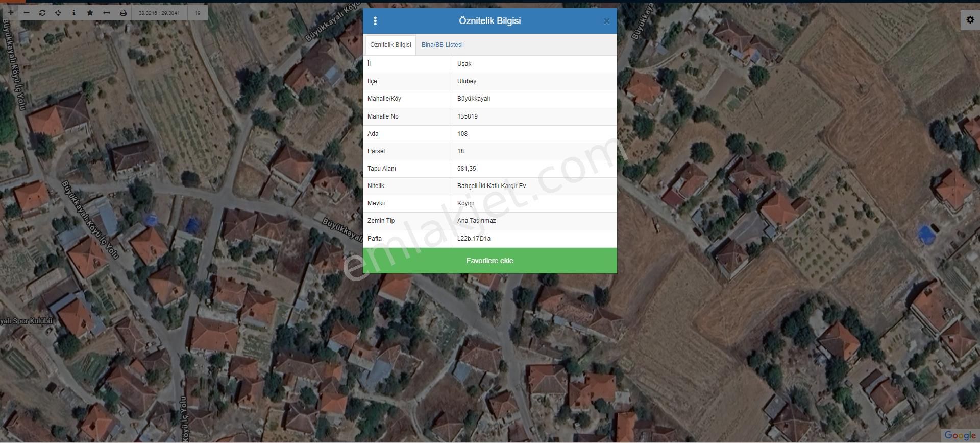Select the Öznitelik Bilgisi tab
The width and height of the screenshot is (980, 443).
coord(390,45)
